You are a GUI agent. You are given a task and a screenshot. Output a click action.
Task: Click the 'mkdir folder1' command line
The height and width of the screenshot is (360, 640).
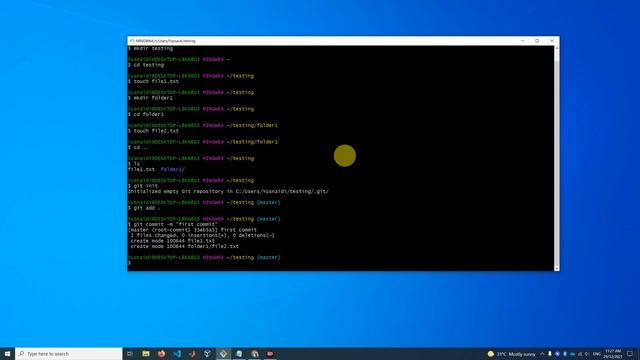click(x=150, y=98)
